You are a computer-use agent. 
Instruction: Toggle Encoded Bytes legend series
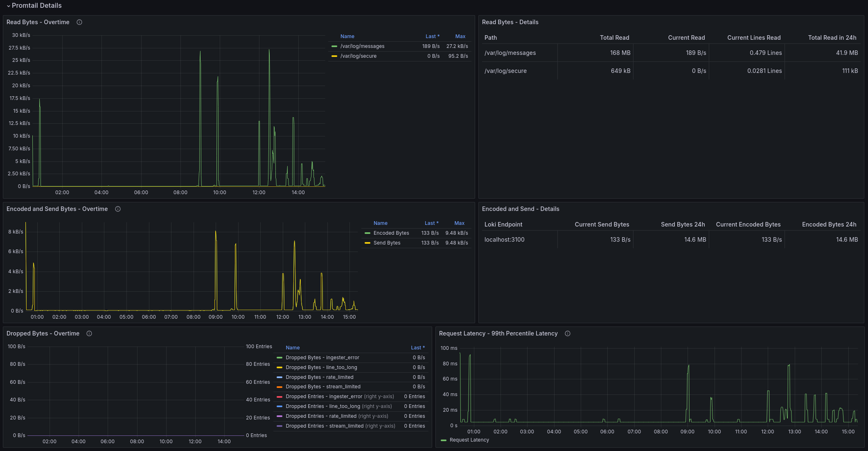click(391, 233)
